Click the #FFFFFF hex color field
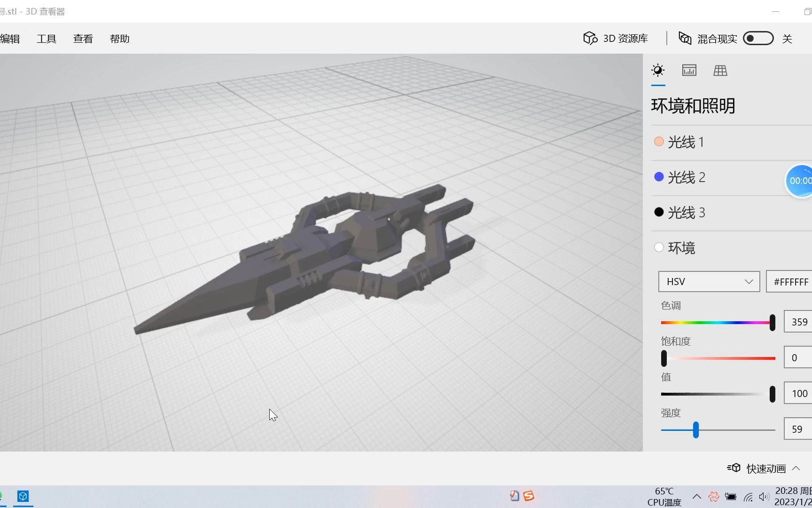The height and width of the screenshot is (508, 812). coord(789,282)
